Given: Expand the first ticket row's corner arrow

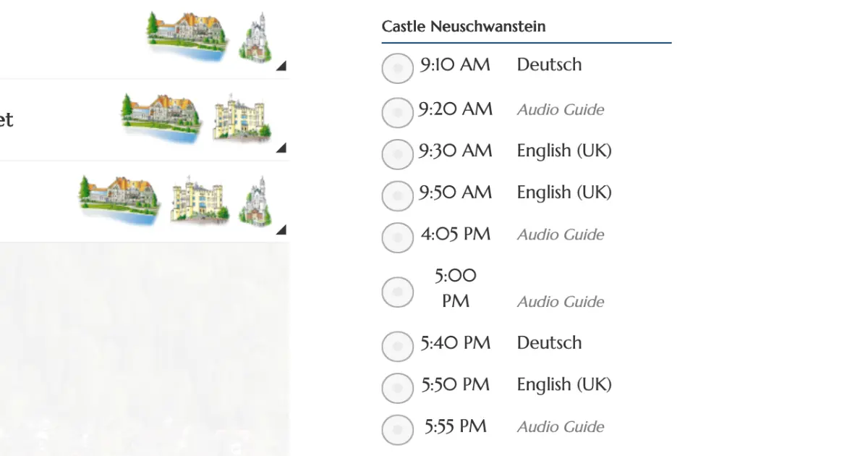Looking at the screenshot, I should click(x=281, y=66).
